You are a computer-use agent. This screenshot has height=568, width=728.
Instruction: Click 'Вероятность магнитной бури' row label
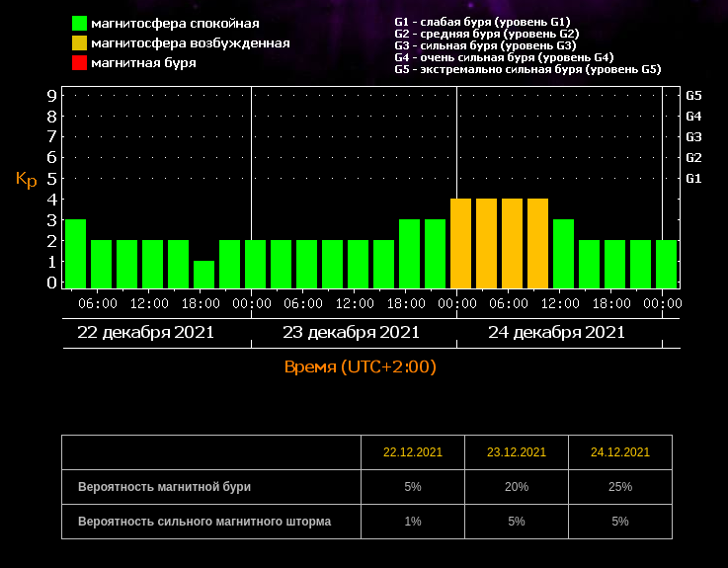pos(164,487)
